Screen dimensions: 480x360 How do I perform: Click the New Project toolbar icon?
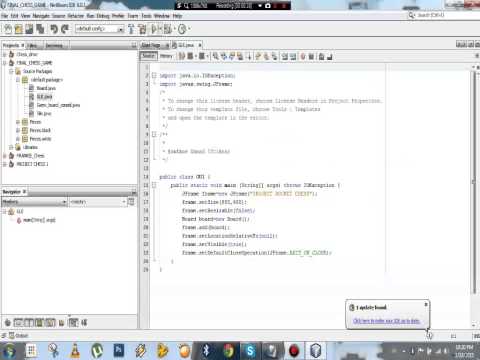point(19,29)
